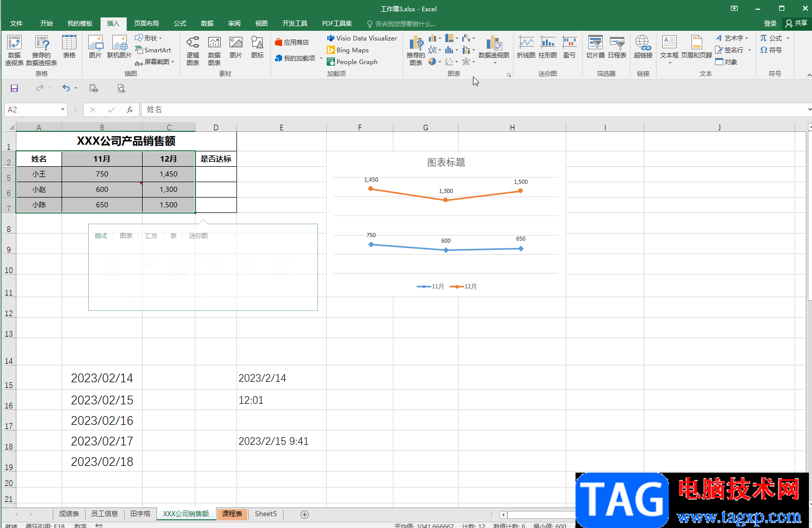The width and height of the screenshot is (812, 528).
Task: Insert a picture from file
Action: pyautogui.click(x=95, y=47)
